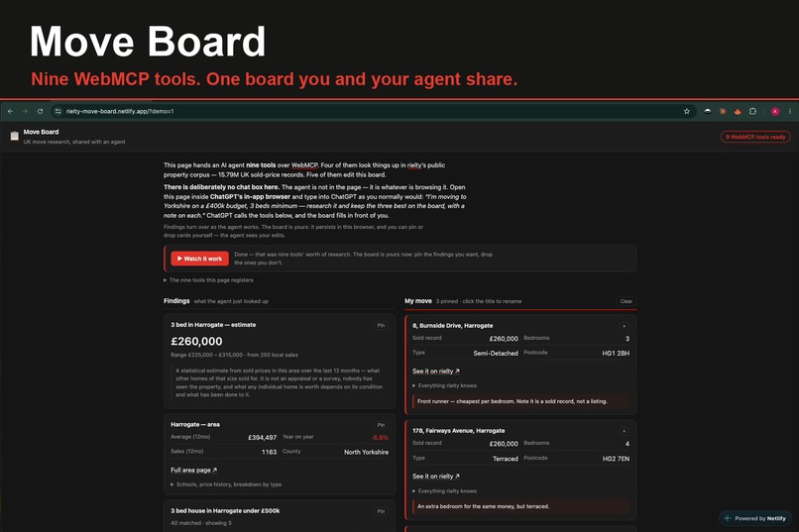Click the browser forward arrow
Screen dimensions: 799x532
[25, 111]
